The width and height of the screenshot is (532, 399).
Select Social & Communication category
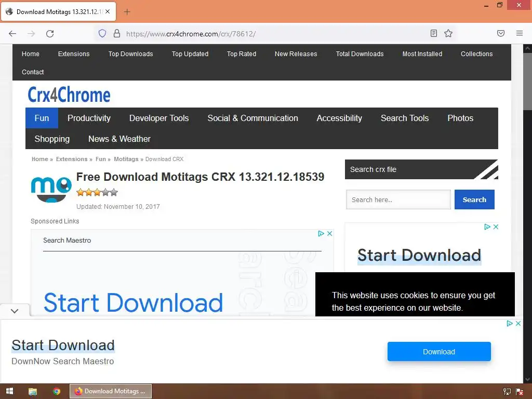point(253,118)
